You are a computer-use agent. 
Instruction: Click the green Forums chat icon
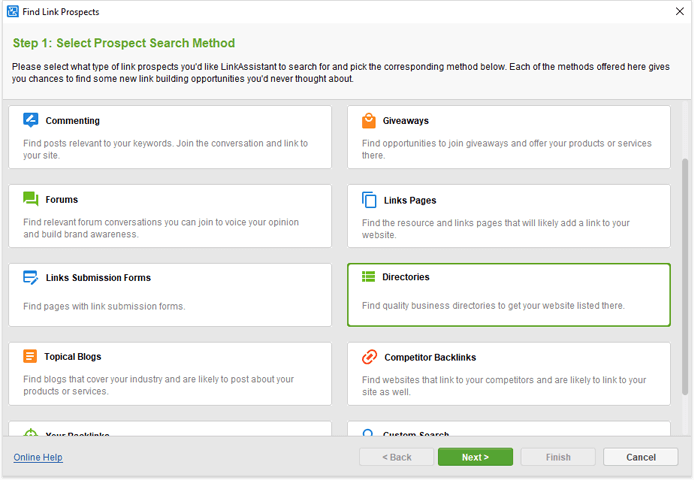pyautogui.click(x=31, y=199)
